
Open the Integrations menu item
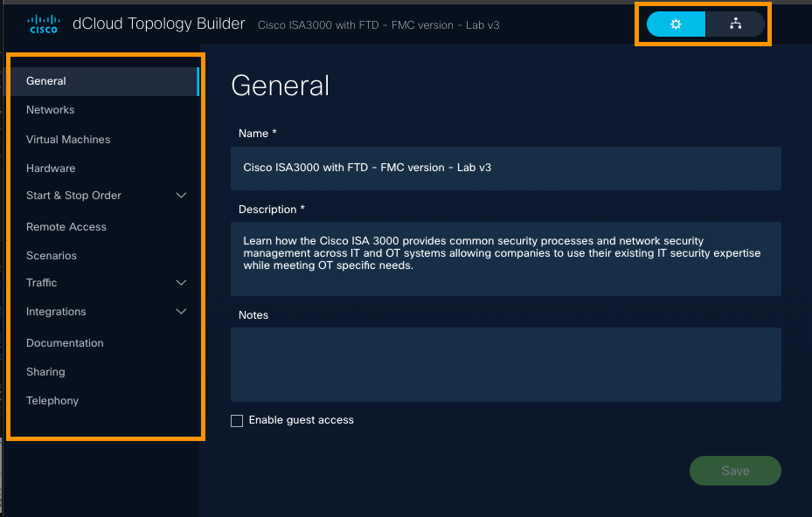[56, 312]
